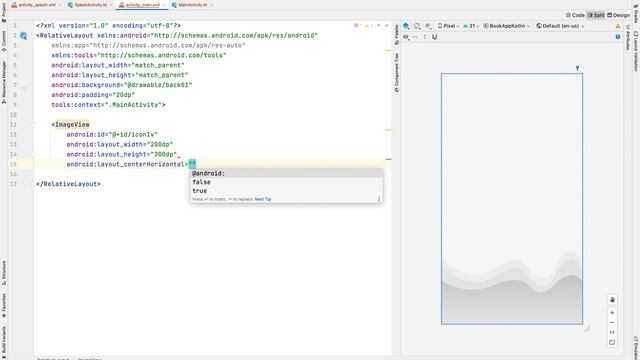Click the Next Tip link

(263, 199)
